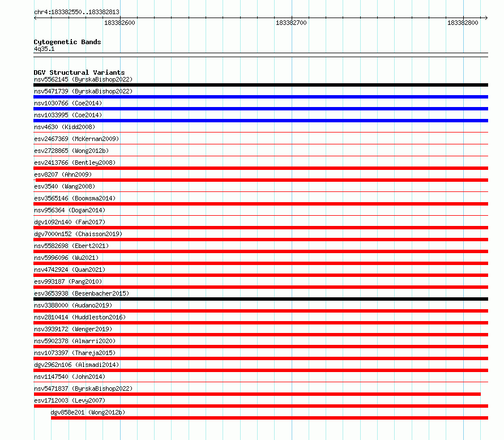Click the red bar under esv8207
This screenshot has height=440, width=504.
coord(262,180)
